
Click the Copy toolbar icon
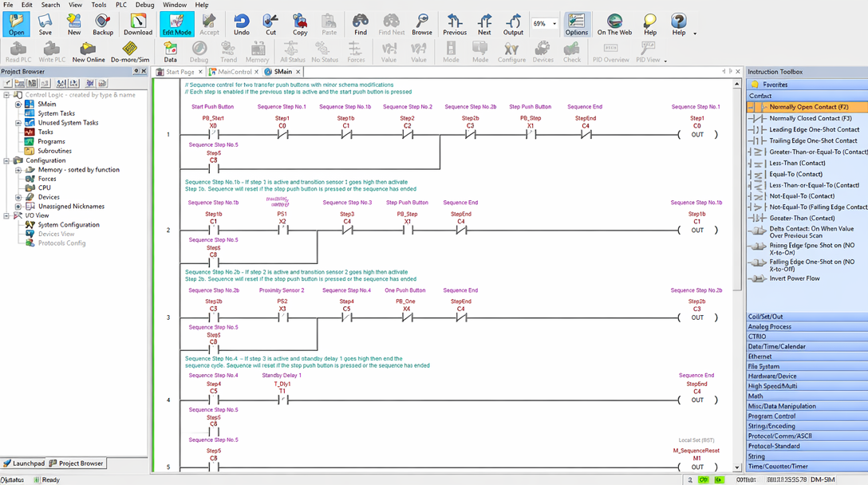tap(300, 25)
